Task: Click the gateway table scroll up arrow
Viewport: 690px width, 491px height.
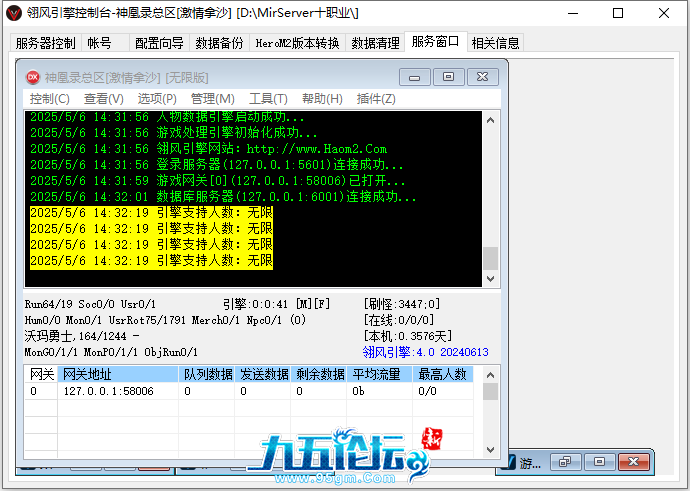Action: click(491, 374)
